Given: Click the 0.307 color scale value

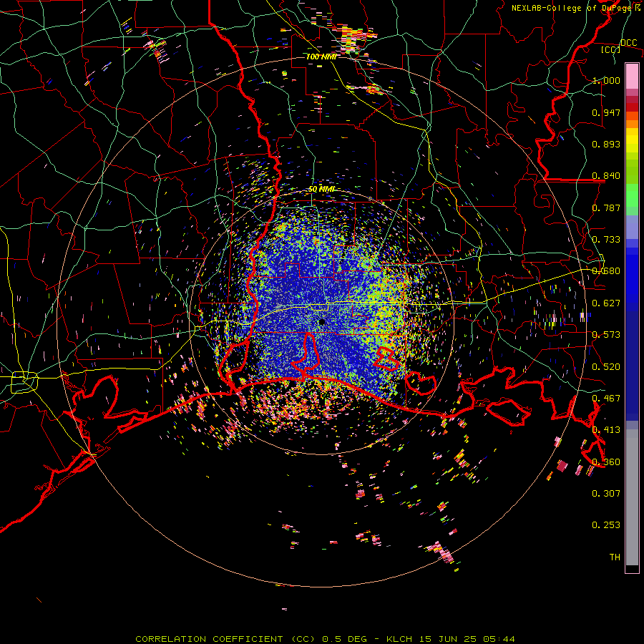Looking at the screenshot, I should pyautogui.click(x=606, y=494).
